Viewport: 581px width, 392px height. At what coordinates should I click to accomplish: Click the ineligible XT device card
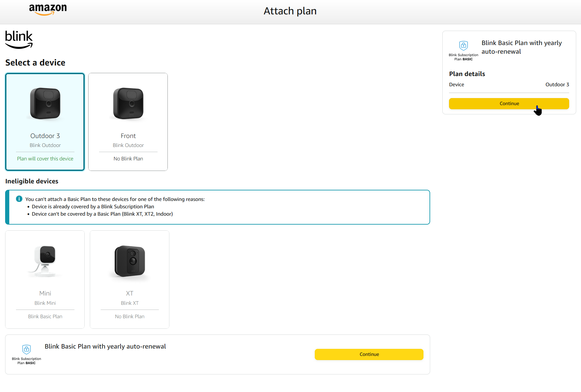click(x=129, y=280)
